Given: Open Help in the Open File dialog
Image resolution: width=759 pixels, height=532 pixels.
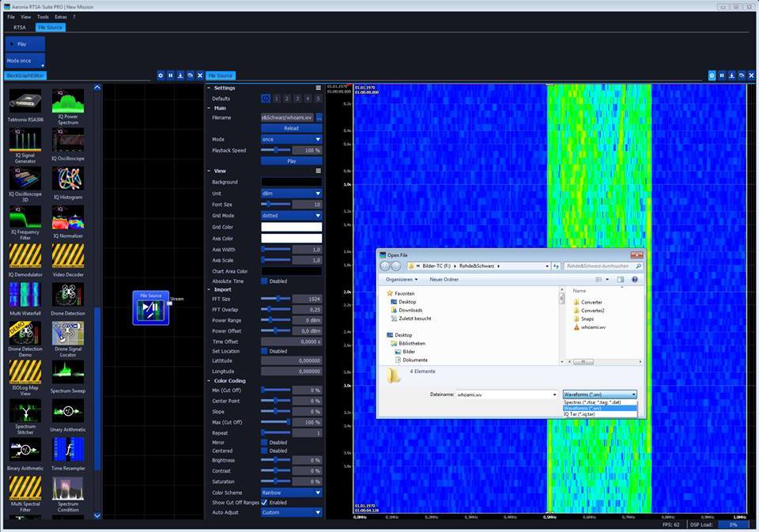Looking at the screenshot, I should [x=635, y=279].
